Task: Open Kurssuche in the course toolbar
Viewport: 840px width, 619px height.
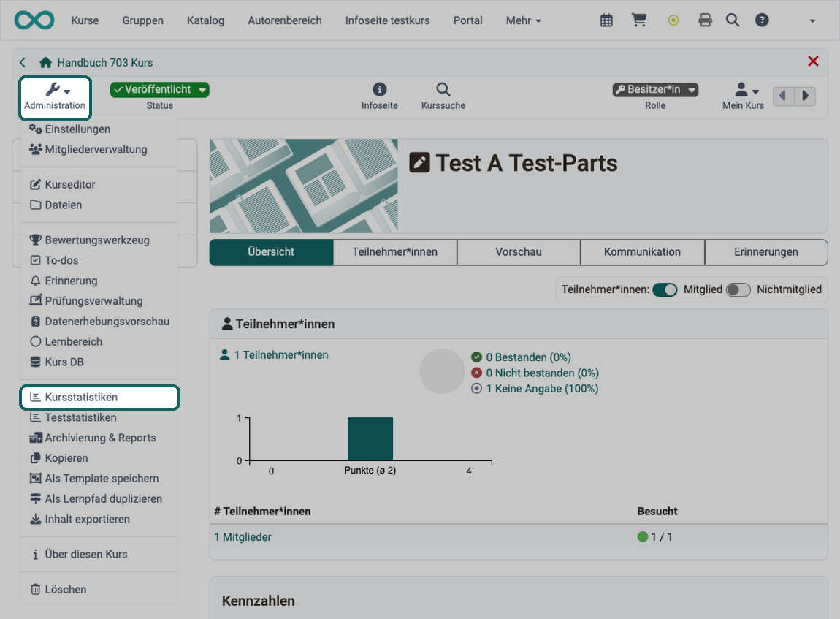Action: pyautogui.click(x=443, y=96)
